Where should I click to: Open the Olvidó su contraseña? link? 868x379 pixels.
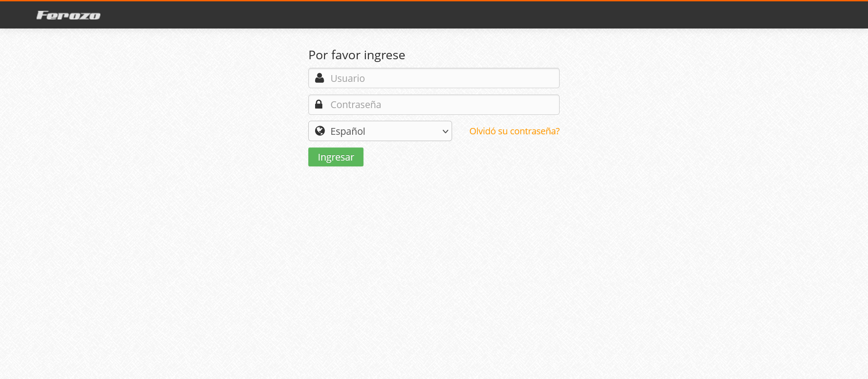pyautogui.click(x=514, y=131)
